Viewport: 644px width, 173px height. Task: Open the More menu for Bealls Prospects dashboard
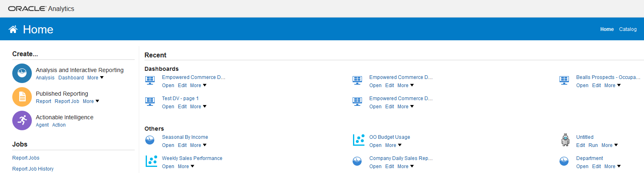[x=613, y=85]
